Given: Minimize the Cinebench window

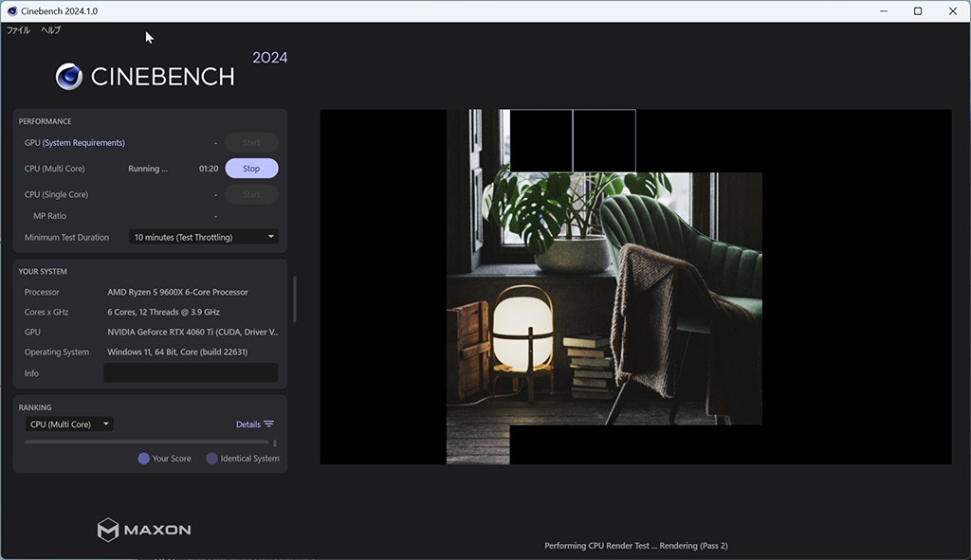Looking at the screenshot, I should pos(884,11).
